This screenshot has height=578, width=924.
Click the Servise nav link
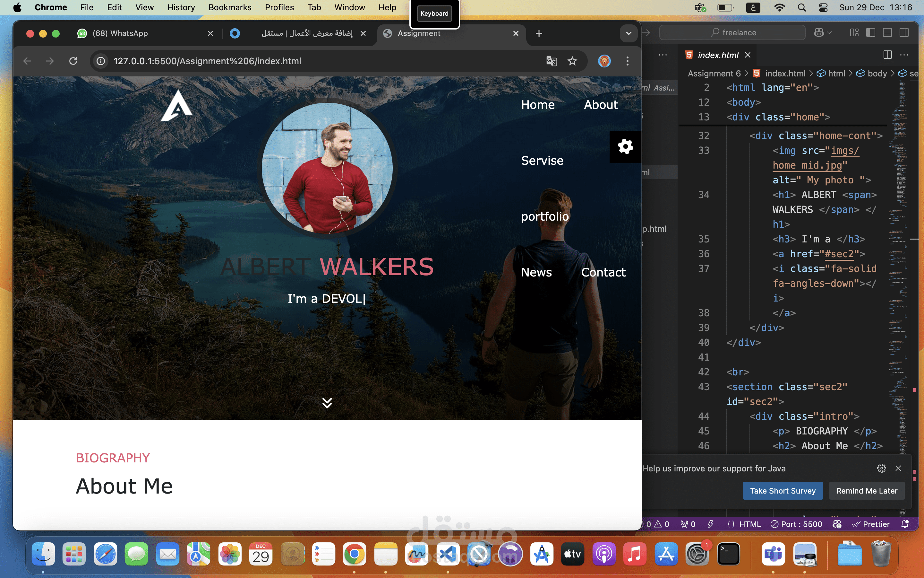[x=542, y=161]
